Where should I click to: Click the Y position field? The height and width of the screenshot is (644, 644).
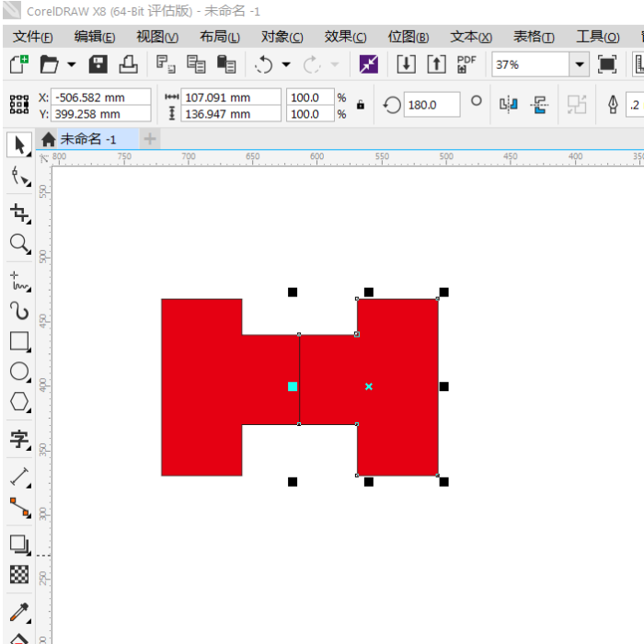100,114
